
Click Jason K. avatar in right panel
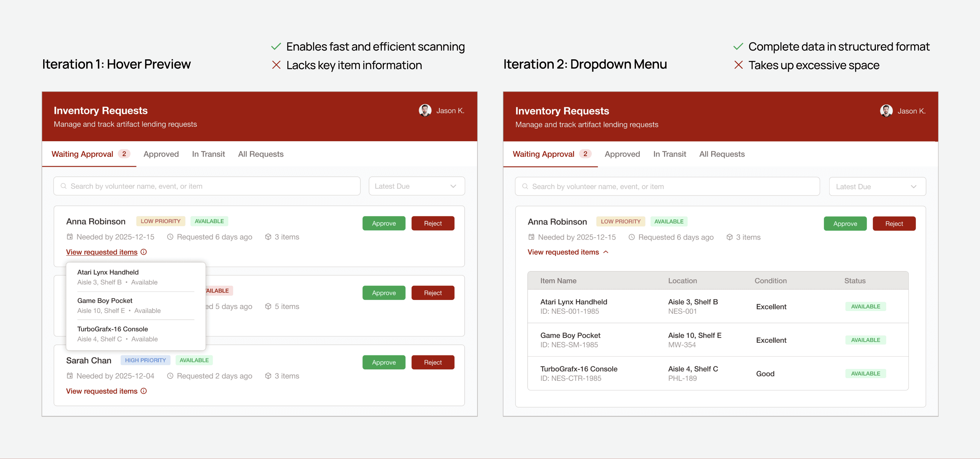(886, 111)
